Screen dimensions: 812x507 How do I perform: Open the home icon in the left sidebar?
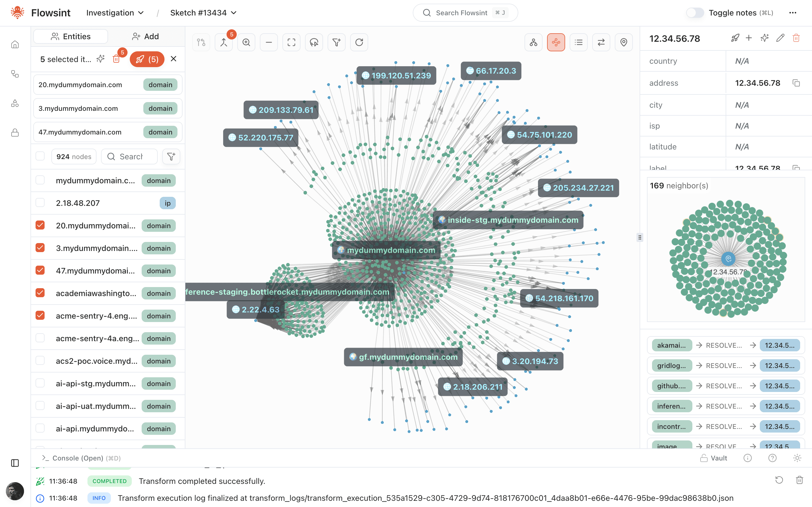(x=15, y=44)
